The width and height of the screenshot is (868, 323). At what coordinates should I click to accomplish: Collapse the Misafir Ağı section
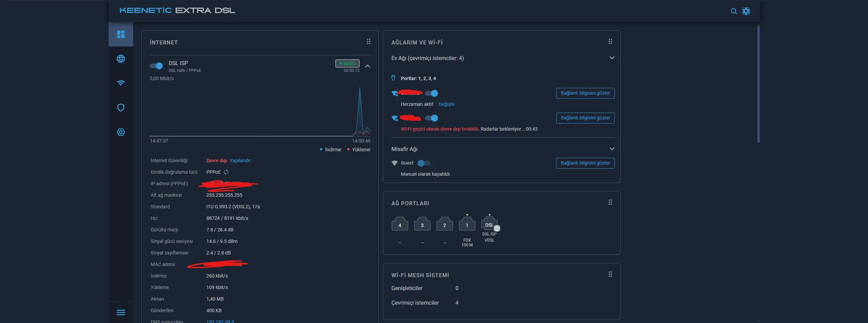coord(612,149)
